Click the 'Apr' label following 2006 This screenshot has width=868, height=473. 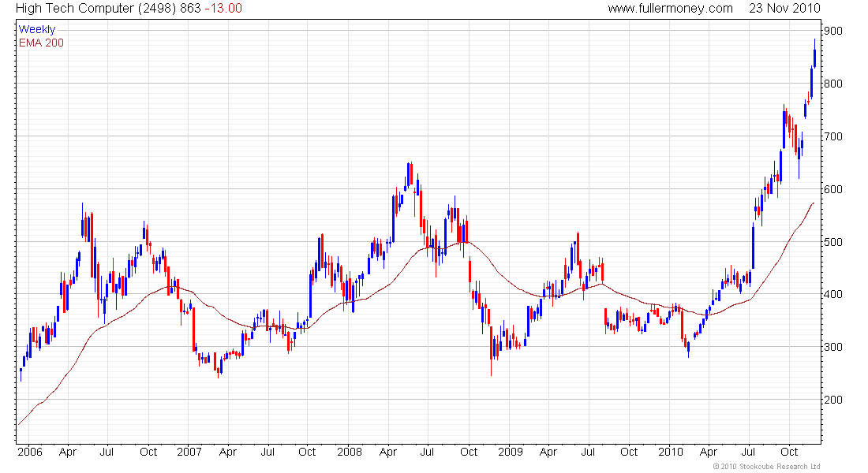pos(68,453)
